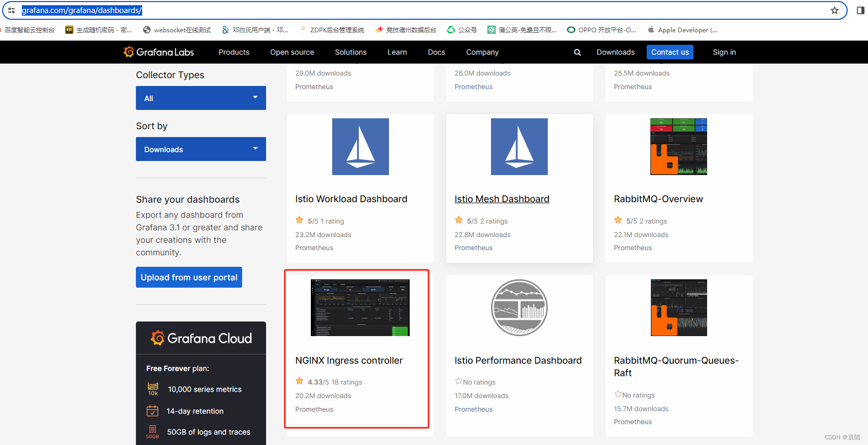Open 竞技德州数据后台 bookmark
868x445 pixels.
406,30
